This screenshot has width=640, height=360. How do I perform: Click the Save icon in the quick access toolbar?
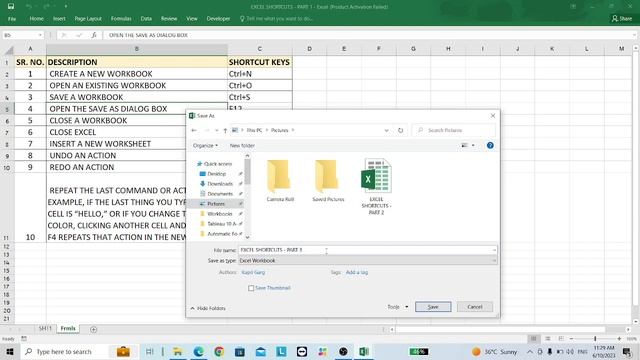tap(11, 7)
